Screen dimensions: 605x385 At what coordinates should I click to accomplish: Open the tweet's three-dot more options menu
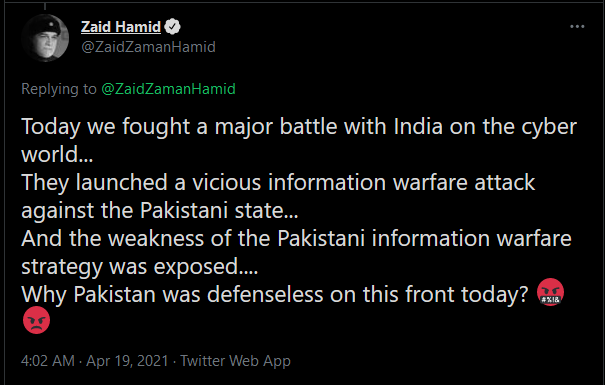pyautogui.click(x=577, y=27)
